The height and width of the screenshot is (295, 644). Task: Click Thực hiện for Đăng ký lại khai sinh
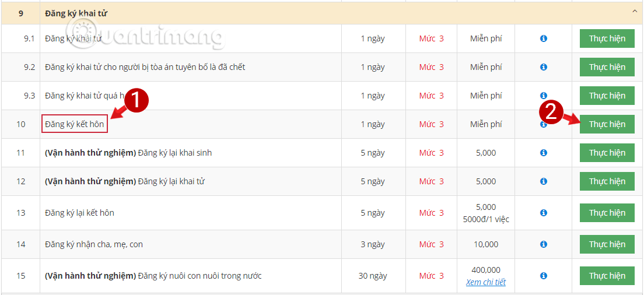(607, 153)
